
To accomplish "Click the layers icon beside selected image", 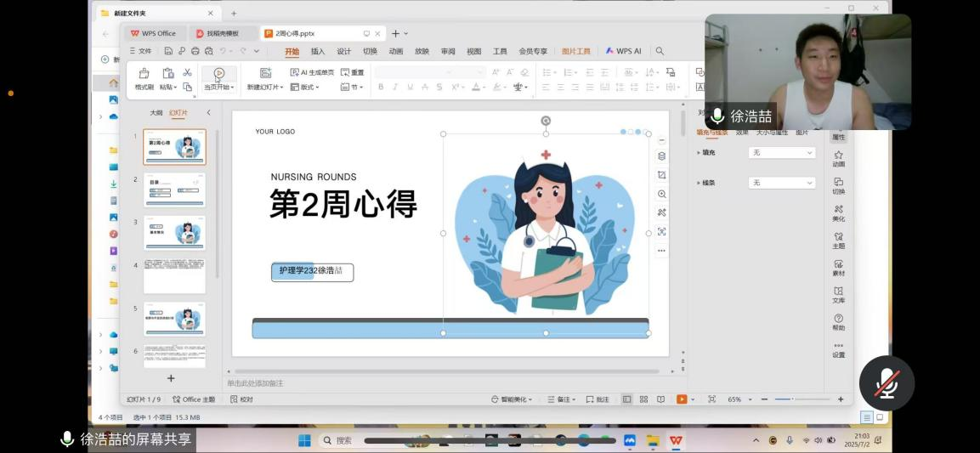I will 661,156.
